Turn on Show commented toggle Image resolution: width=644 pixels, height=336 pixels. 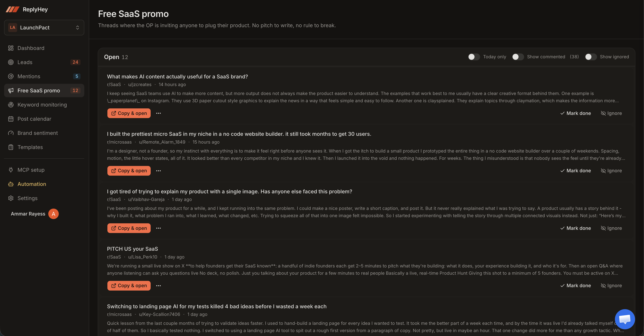(518, 57)
